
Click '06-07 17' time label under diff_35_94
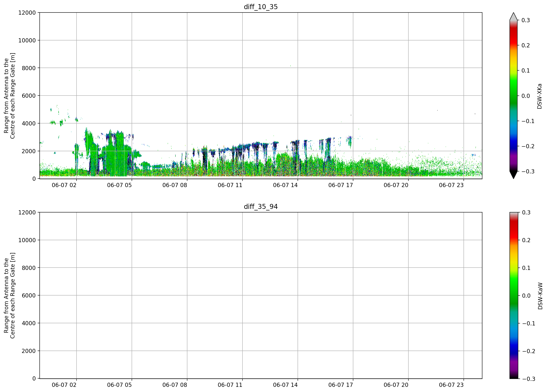[x=341, y=385]
